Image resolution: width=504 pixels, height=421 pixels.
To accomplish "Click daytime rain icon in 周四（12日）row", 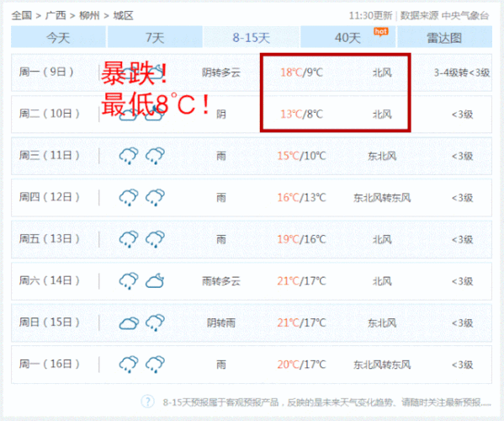I will (x=129, y=198).
